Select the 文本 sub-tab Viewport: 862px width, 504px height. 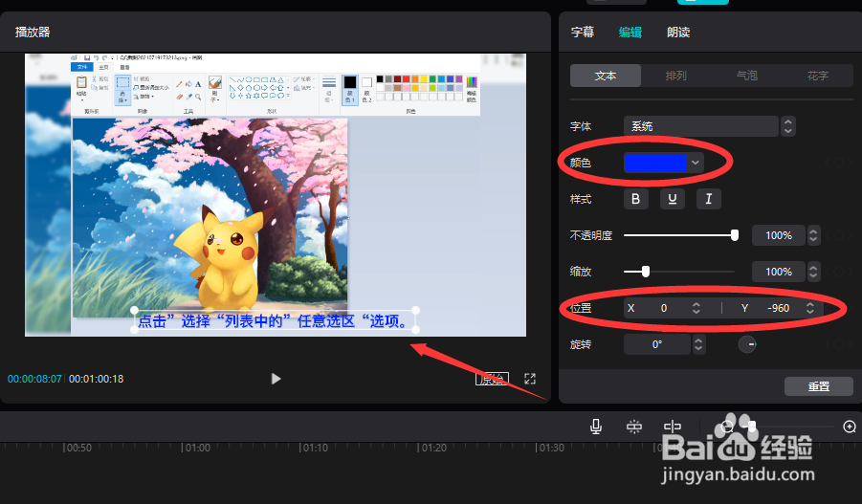coord(606,76)
